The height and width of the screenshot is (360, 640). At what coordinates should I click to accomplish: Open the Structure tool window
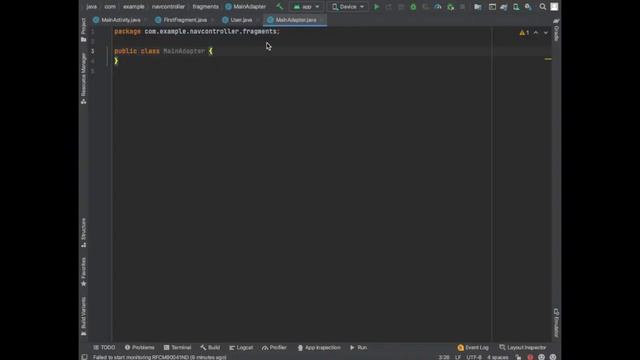pos(83,232)
